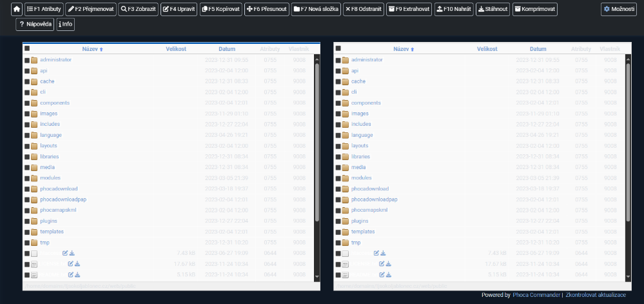The width and height of the screenshot is (644, 304).
Task: Create folder with F7 Nová složka
Action: tap(315, 10)
